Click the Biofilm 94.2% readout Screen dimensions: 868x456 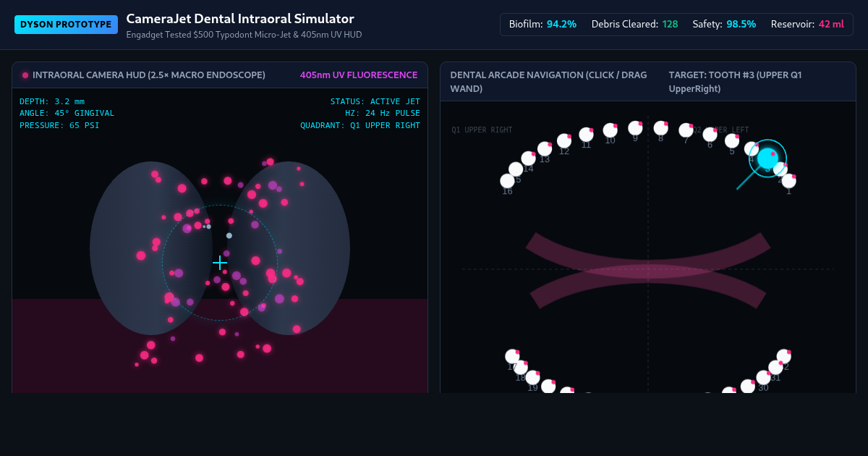coord(542,24)
